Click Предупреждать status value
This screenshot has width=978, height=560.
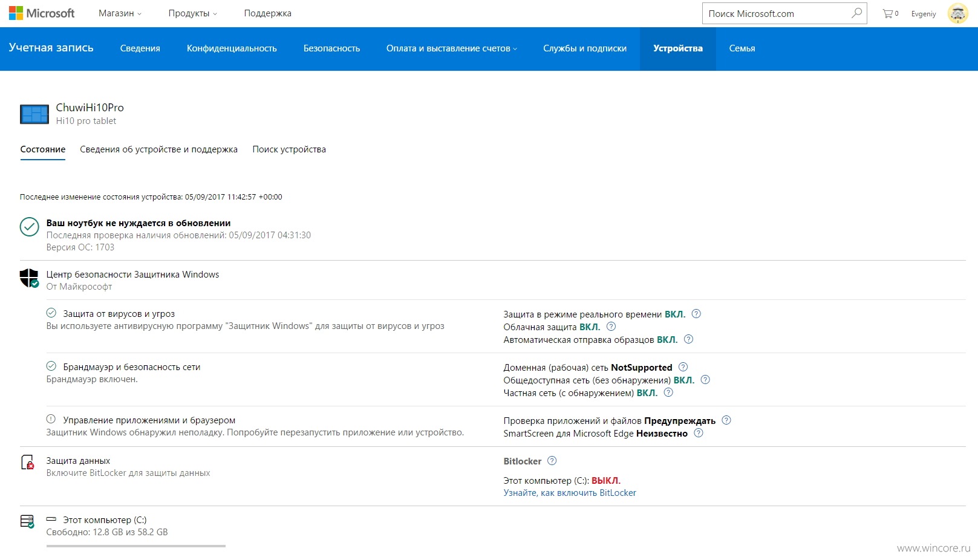click(x=680, y=421)
